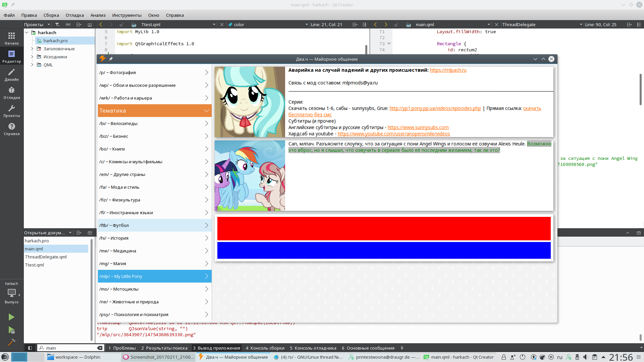Switch to the Отладка debug mode
This screenshot has width=644, height=362.
click(11, 93)
